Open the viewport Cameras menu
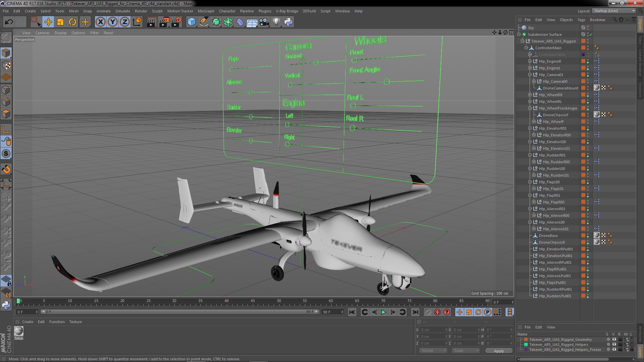 coord(42,33)
